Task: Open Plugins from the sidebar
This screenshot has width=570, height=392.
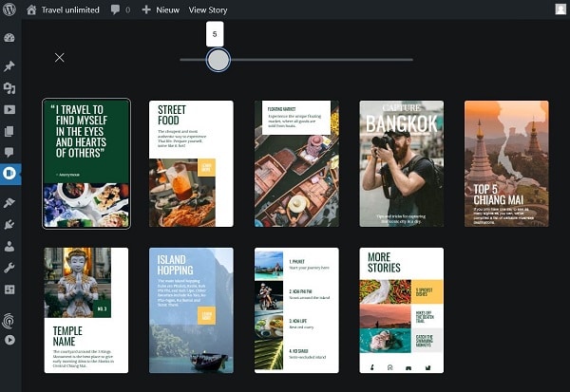Action: [9, 225]
